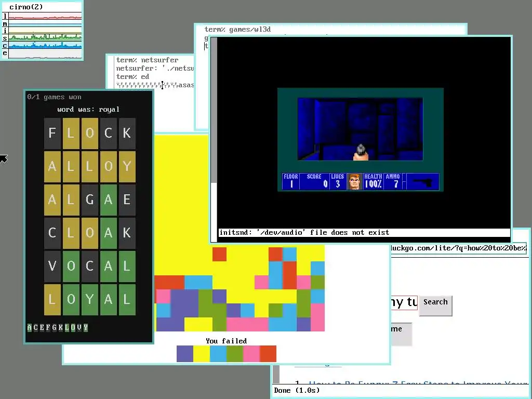The width and height of the screenshot is (532, 399).
Task: Click the "0/1 games won" counter
Action: pyautogui.click(x=54, y=97)
